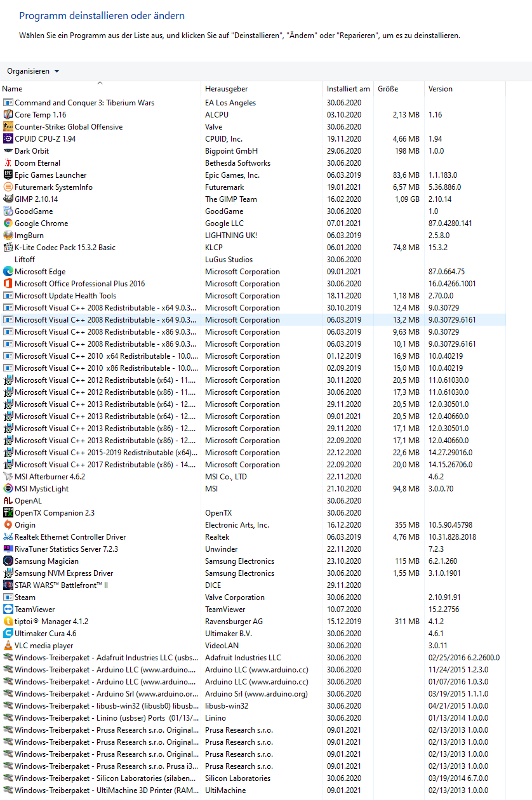Click publisher VideoLAN
Image resolution: width=532 pixels, height=800 pixels.
coord(222,646)
